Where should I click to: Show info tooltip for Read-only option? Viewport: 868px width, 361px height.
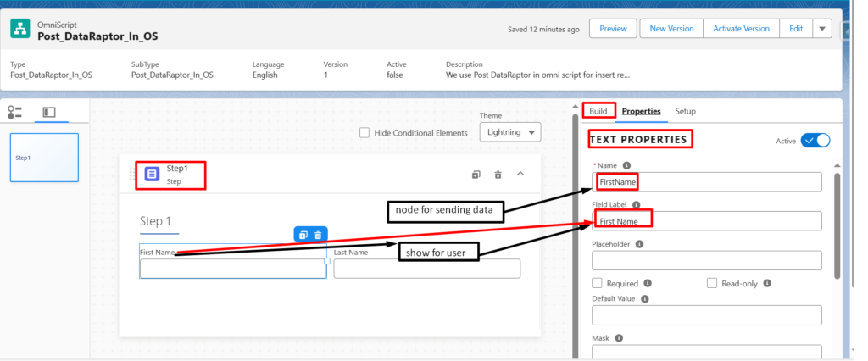point(767,283)
